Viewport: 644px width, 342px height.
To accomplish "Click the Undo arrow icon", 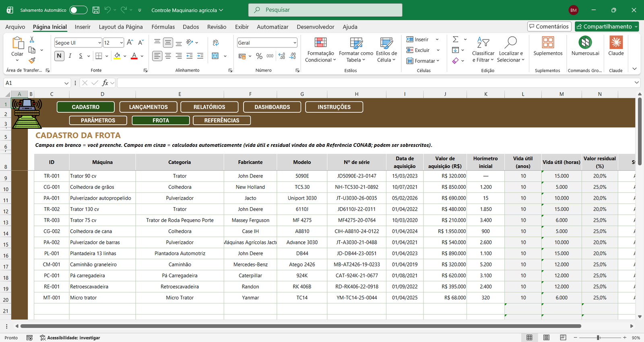I will (107, 10).
